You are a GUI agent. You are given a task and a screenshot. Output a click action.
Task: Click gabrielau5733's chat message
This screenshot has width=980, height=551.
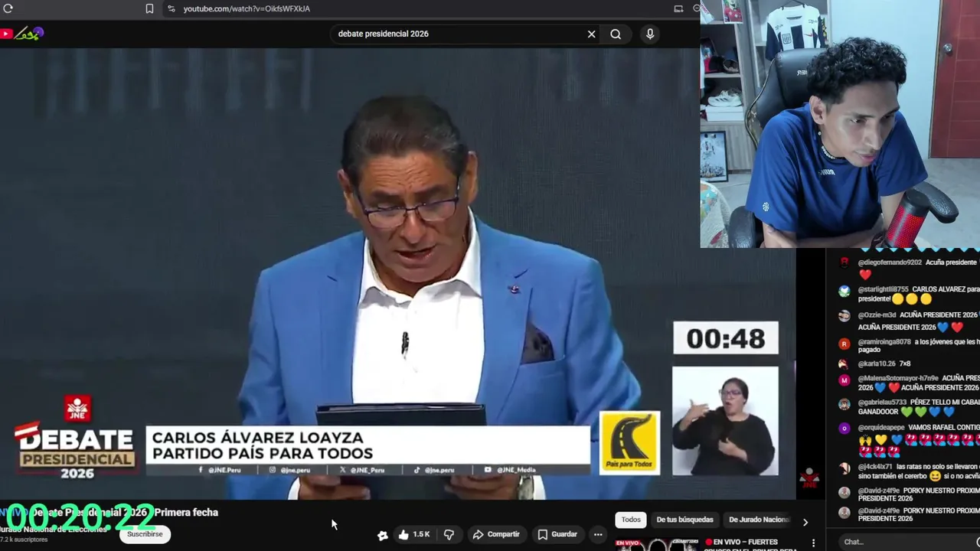click(x=918, y=406)
